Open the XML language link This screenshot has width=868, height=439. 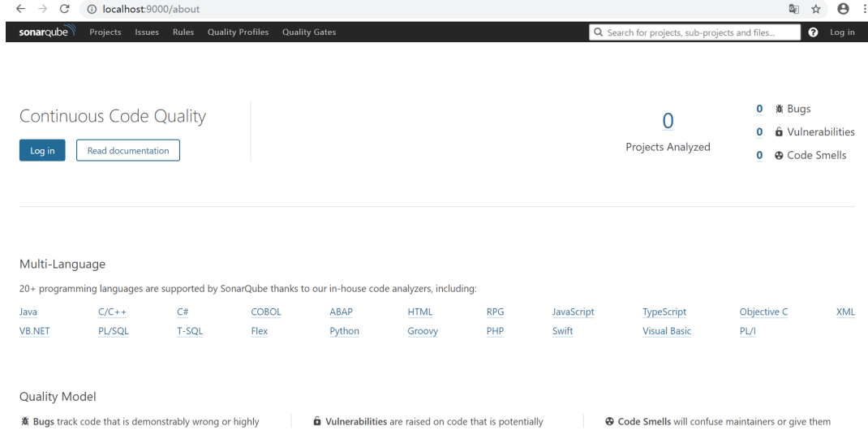[x=845, y=312]
